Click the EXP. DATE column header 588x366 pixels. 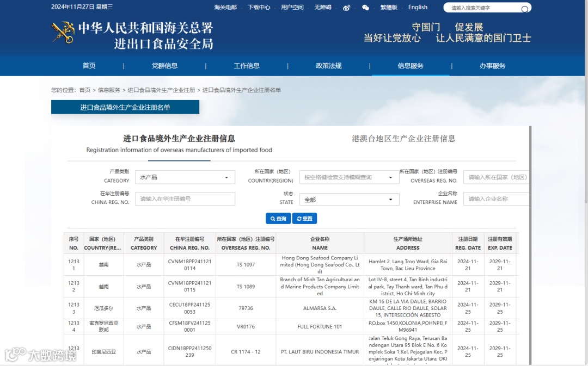(500, 244)
